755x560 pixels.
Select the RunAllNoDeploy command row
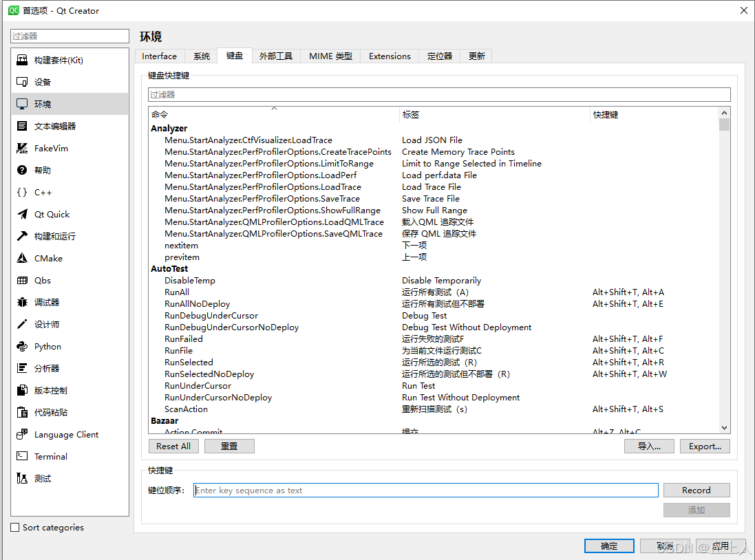434,304
